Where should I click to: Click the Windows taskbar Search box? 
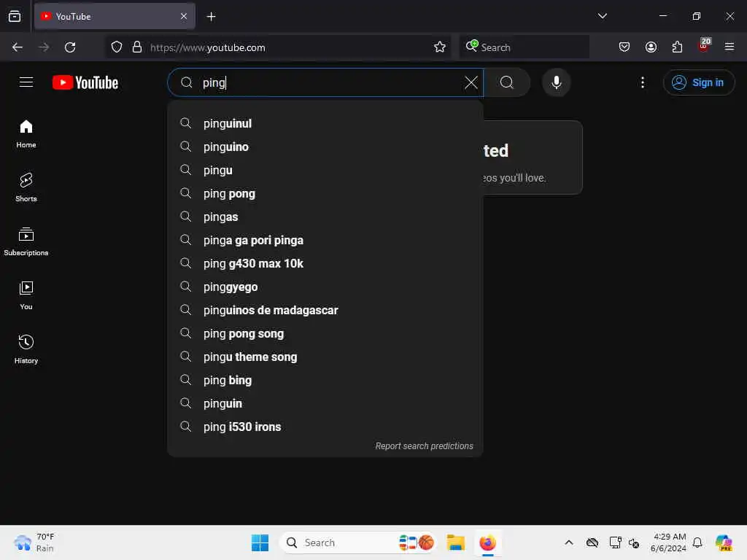click(358, 542)
